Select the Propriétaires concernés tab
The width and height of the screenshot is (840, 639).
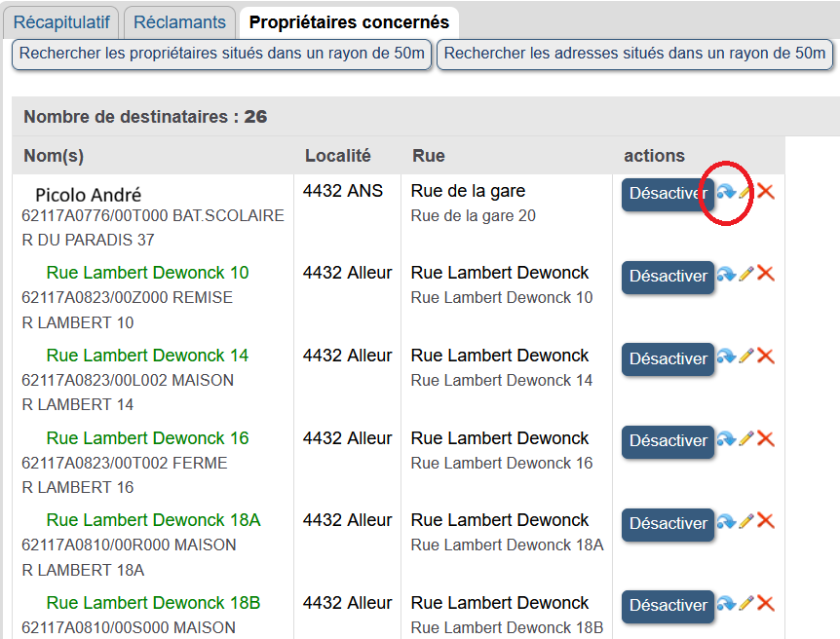349,22
